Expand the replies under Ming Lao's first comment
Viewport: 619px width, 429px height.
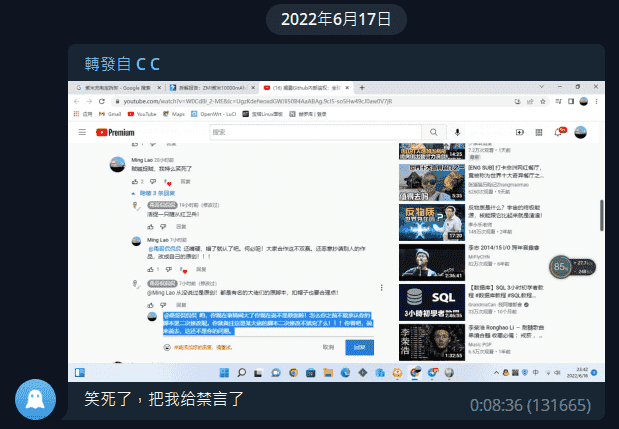[x=156, y=194]
